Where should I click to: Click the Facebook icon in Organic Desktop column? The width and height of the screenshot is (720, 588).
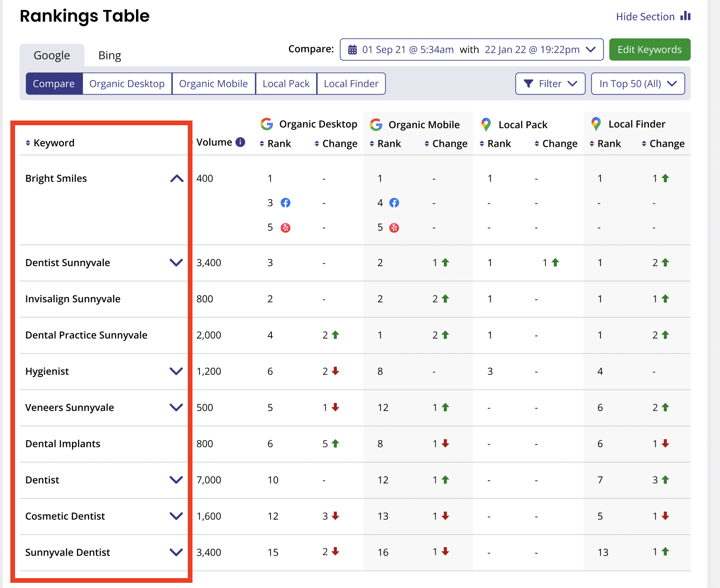[x=285, y=203]
